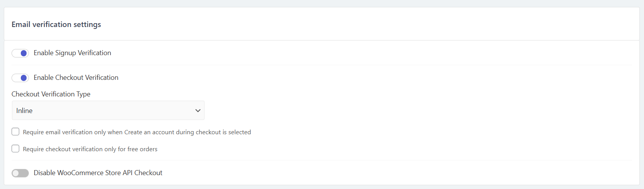Click the blue knob of the Checkout Verification switch

tap(24, 78)
